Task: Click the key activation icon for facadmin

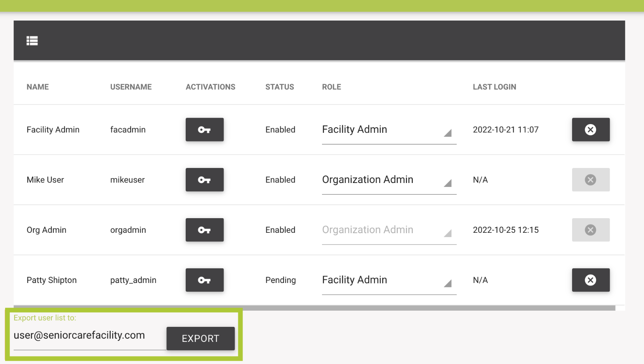Action: 204,130
